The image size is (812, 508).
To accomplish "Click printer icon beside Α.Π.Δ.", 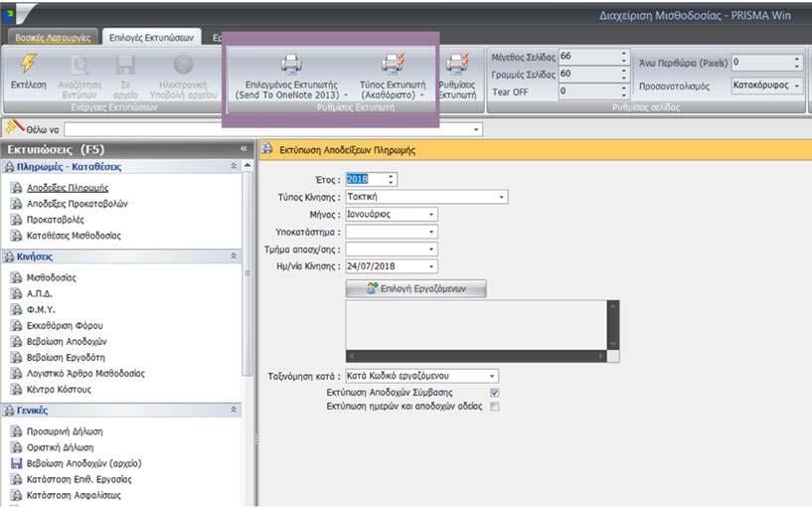I will click(x=17, y=293).
